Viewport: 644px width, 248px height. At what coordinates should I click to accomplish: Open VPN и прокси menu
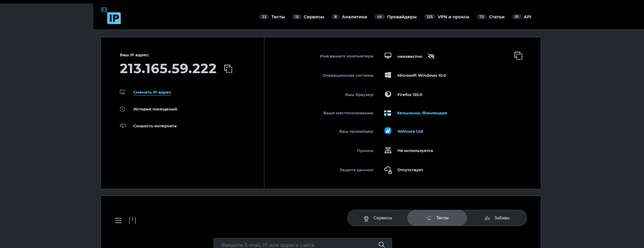pyautogui.click(x=446, y=17)
